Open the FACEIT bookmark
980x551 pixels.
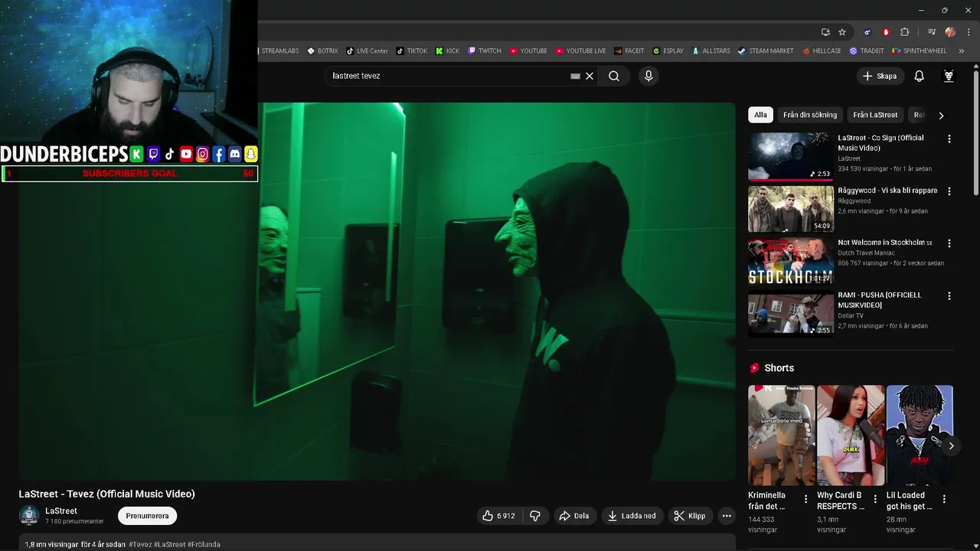(629, 51)
